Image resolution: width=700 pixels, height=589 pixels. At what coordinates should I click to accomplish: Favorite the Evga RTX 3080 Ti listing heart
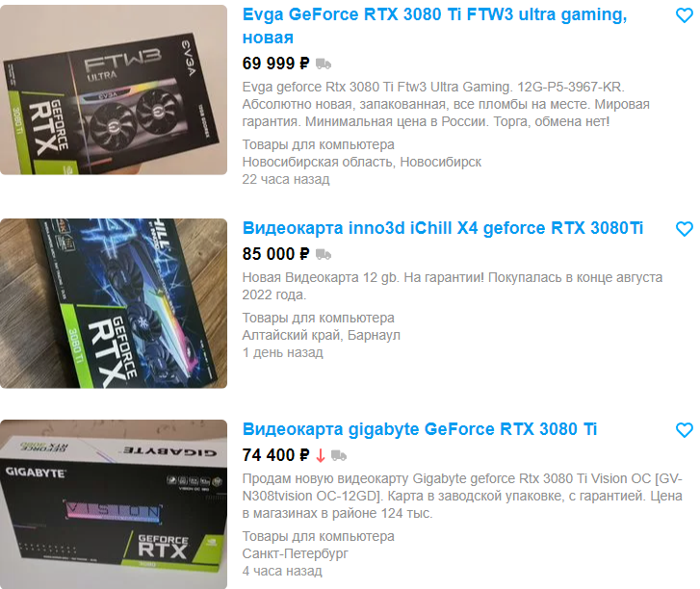684,15
